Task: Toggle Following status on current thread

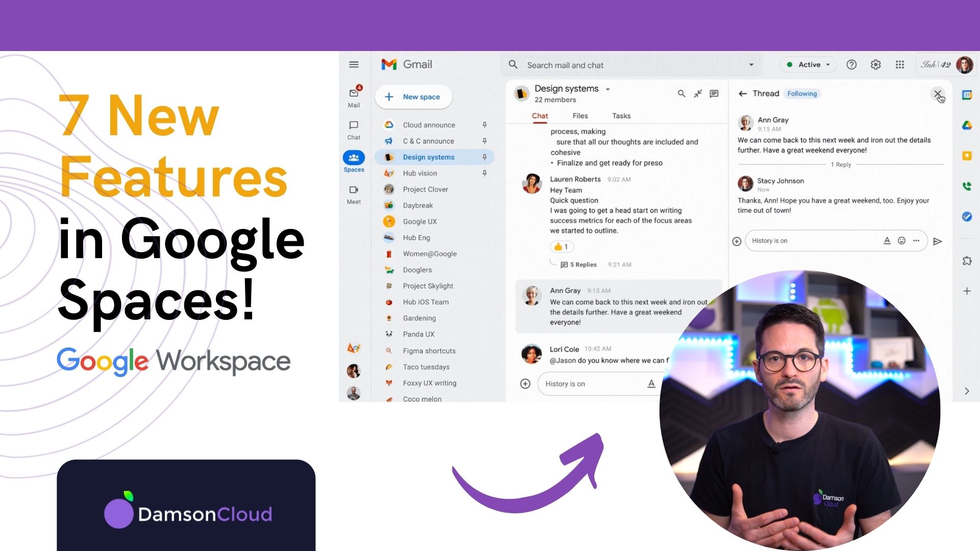Action: click(x=802, y=93)
